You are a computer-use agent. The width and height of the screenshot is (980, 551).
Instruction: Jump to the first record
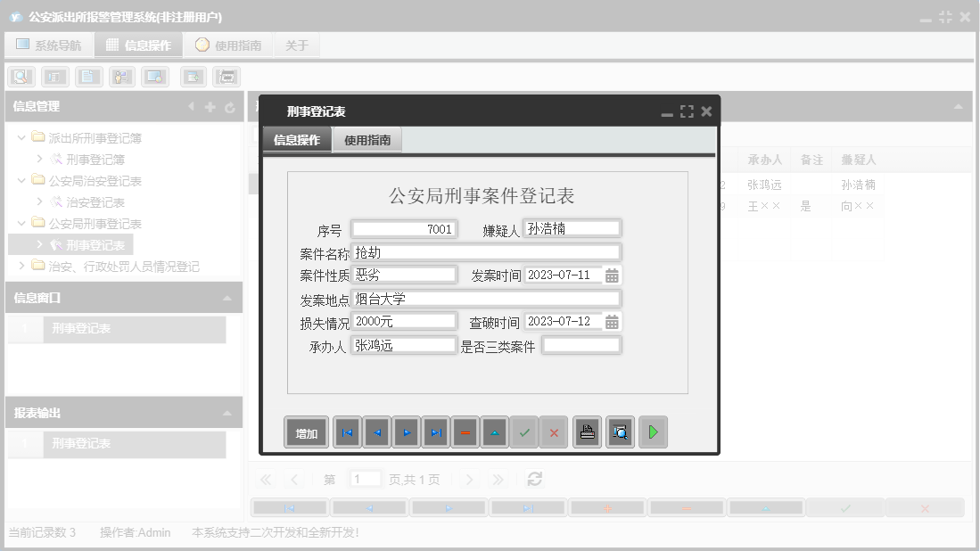(x=347, y=432)
